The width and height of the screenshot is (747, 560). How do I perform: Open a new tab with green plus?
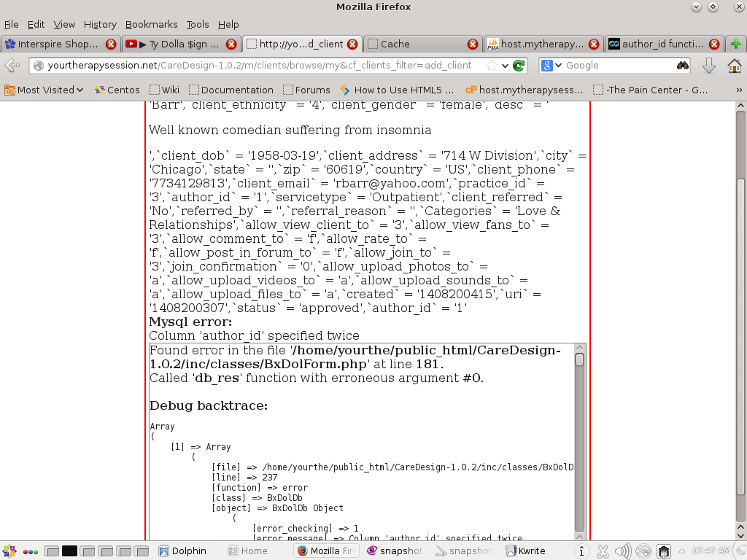click(736, 44)
